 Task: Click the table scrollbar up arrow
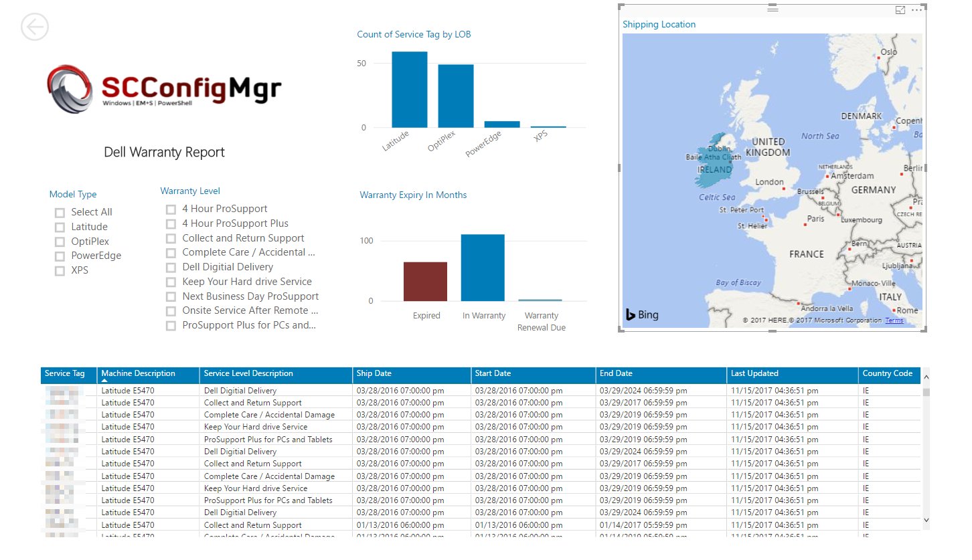click(x=926, y=377)
